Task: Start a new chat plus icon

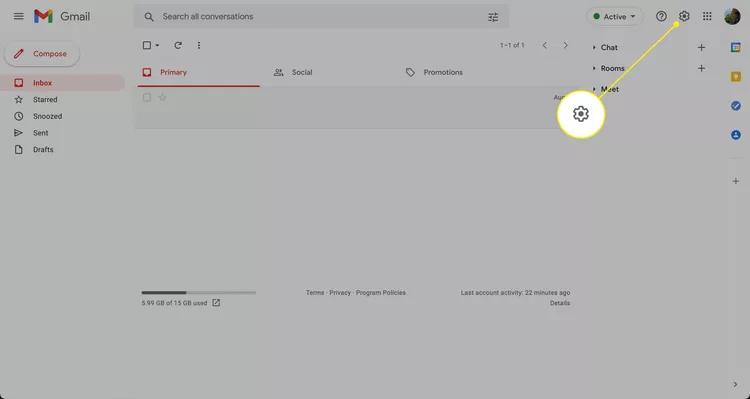Action: 701,47
